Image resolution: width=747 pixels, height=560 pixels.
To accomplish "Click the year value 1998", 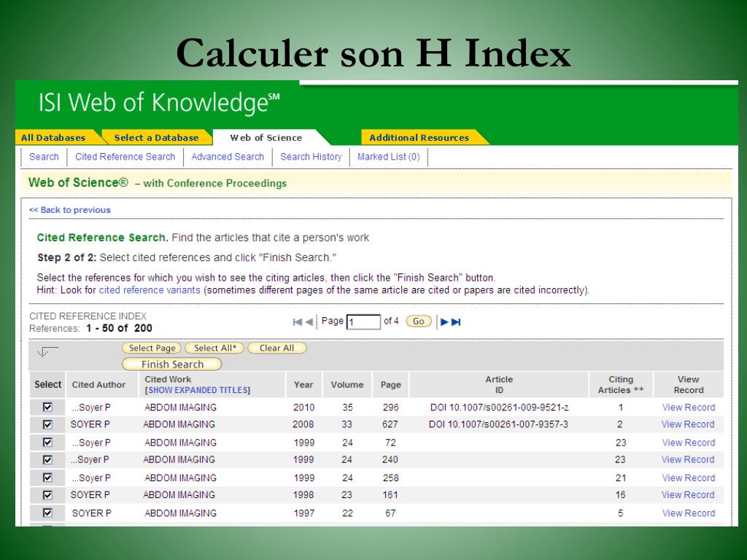I will [303, 495].
